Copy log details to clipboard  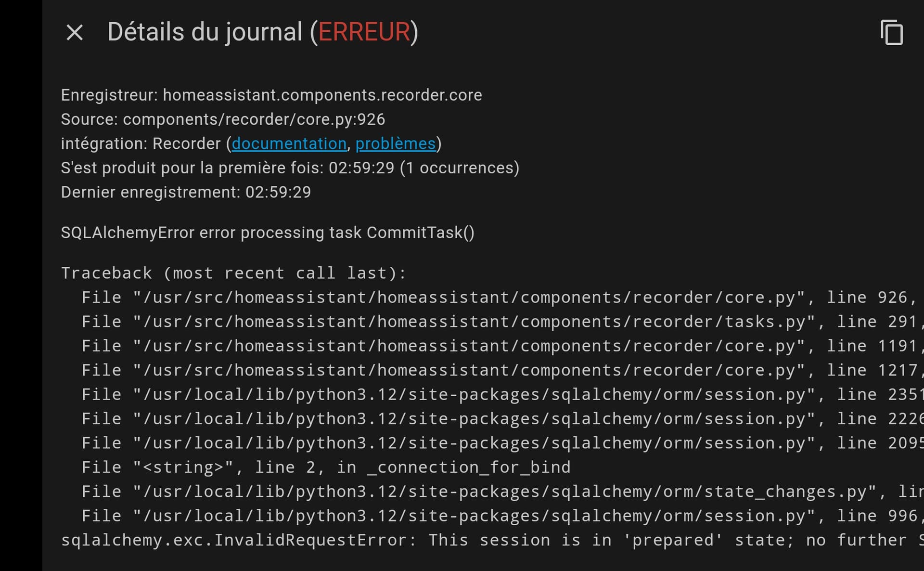pos(891,33)
